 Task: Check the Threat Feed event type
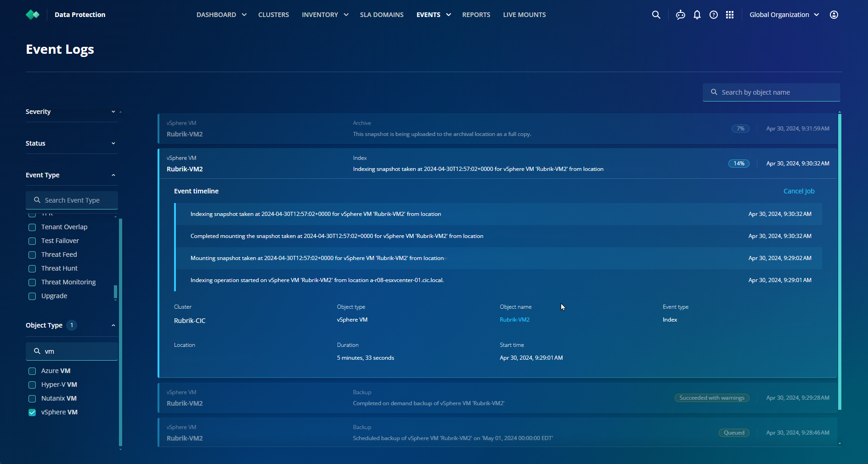tap(32, 255)
